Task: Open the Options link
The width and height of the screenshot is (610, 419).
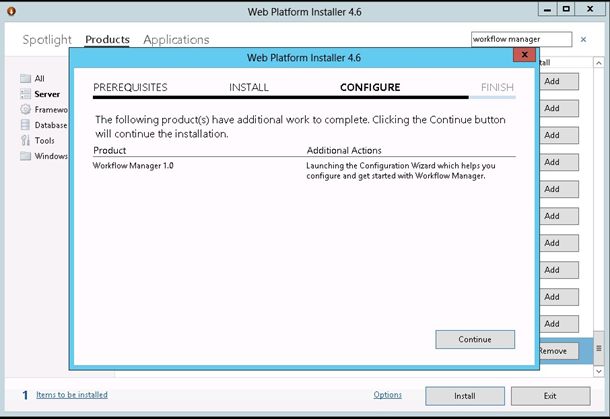Action: [x=387, y=394]
